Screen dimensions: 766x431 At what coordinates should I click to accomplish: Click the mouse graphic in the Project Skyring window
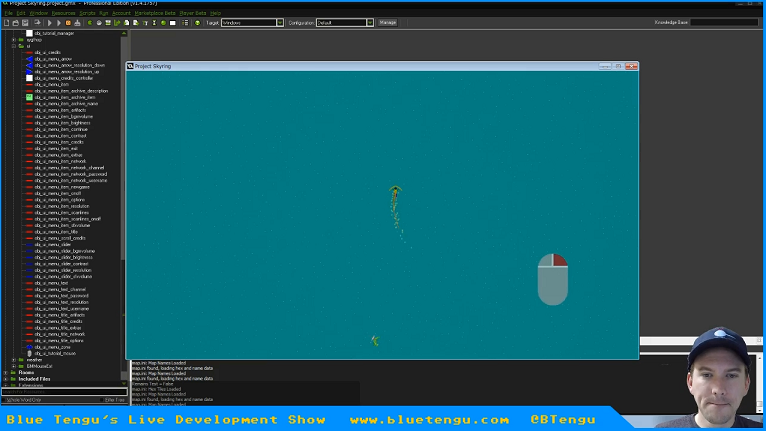click(x=553, y=280)
